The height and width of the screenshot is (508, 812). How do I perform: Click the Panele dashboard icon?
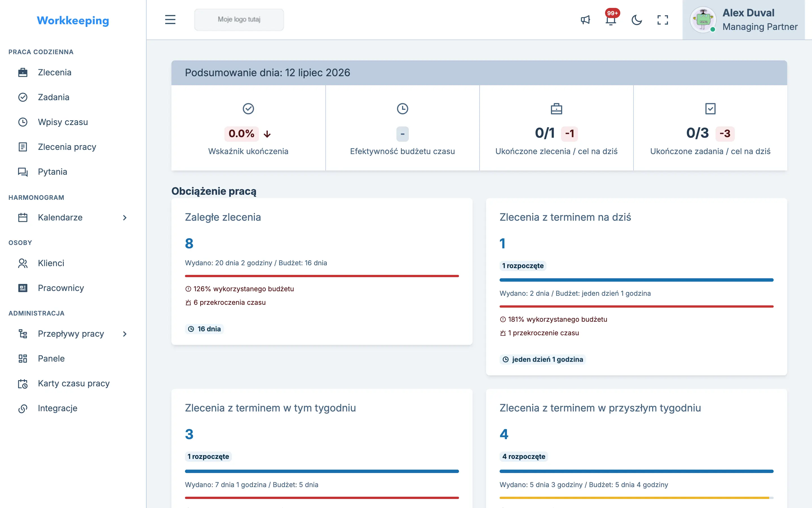tap(23, 358)
